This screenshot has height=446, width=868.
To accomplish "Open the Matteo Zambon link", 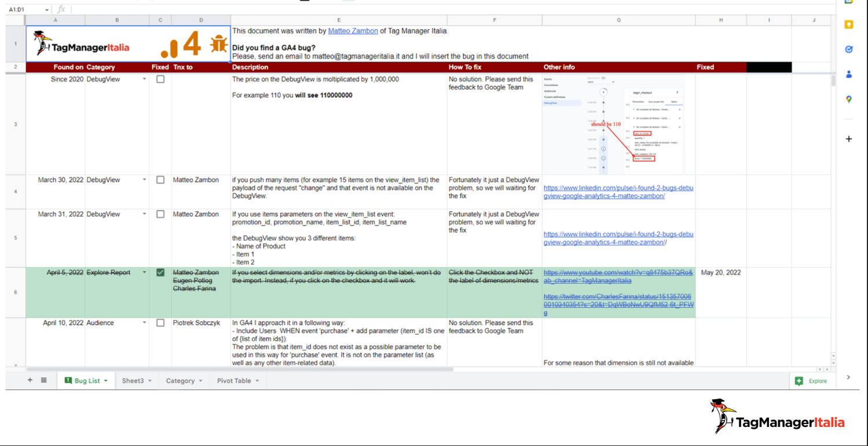I will [353, 31].
